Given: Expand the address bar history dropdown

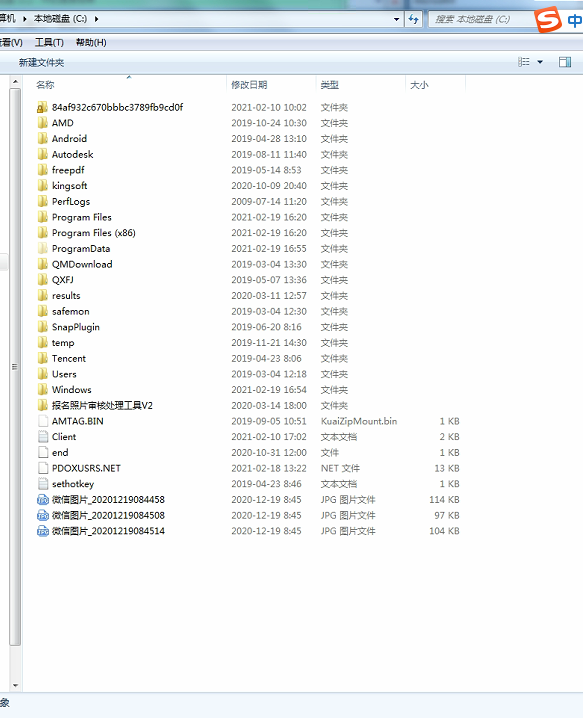Looking at the screenshot, I should click(397, 19).
